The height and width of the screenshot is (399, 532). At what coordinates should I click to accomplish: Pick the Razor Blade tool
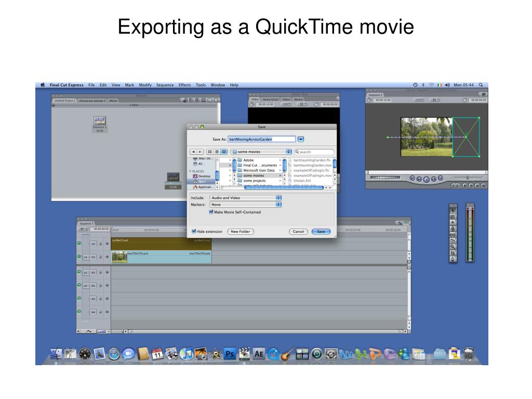[453, 241]
